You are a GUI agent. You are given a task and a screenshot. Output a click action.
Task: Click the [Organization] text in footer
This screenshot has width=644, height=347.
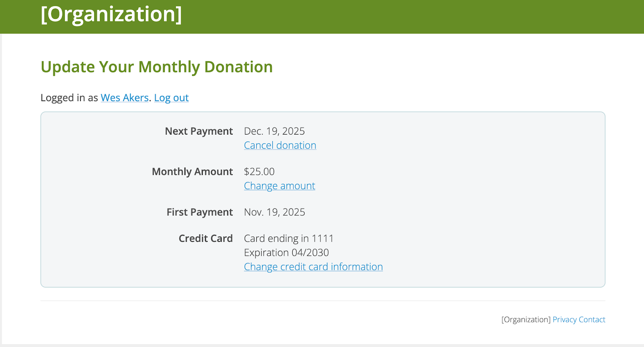(526, 320)
